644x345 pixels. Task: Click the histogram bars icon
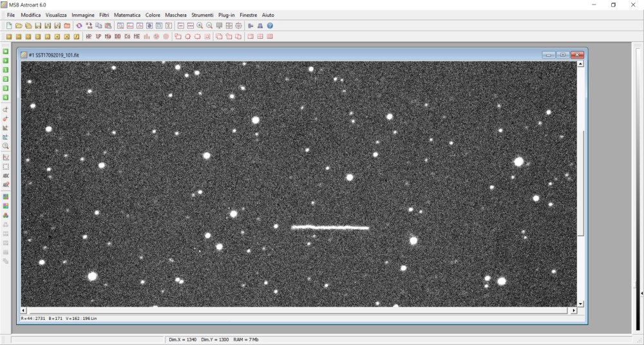(x=147, y=37)
